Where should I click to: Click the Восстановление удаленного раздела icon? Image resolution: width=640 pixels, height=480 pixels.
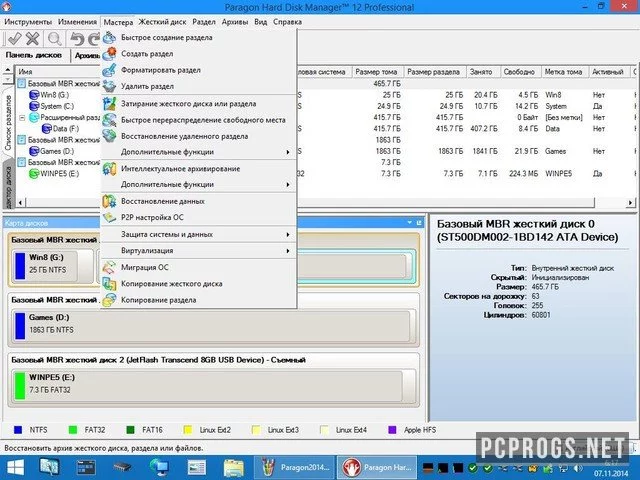[109, 136]
